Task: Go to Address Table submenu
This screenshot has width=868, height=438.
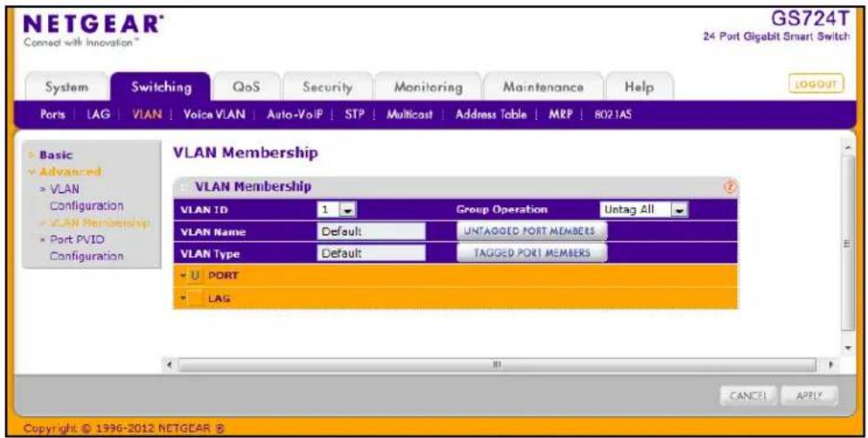Action: (x=491, y=115)
